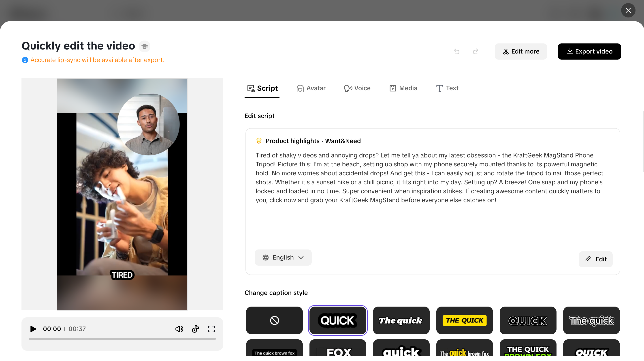Open the Media tab
The image size is (644, 361).
403,88
